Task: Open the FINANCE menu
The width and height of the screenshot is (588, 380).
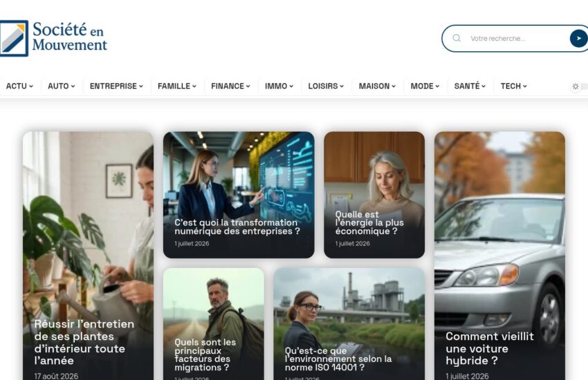Action: (x=230, y=86)
